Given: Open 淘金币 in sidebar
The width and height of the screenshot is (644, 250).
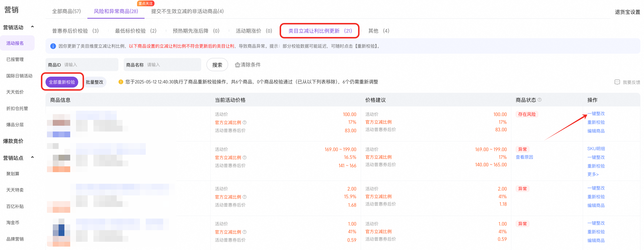Looking at the screenshot, I should [x=13, y=222].
